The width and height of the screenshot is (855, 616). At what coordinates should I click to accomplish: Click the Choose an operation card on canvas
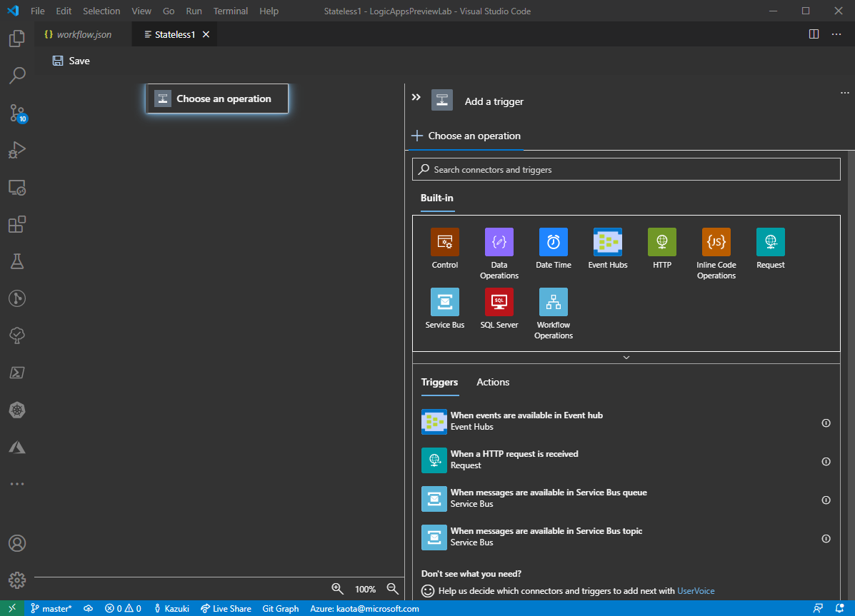click(x=217, y=99)
